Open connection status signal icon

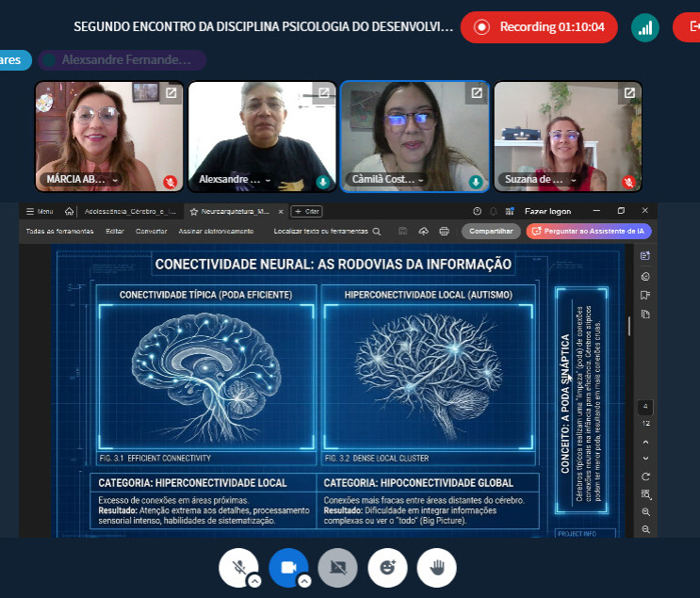[x=645, y=27]
